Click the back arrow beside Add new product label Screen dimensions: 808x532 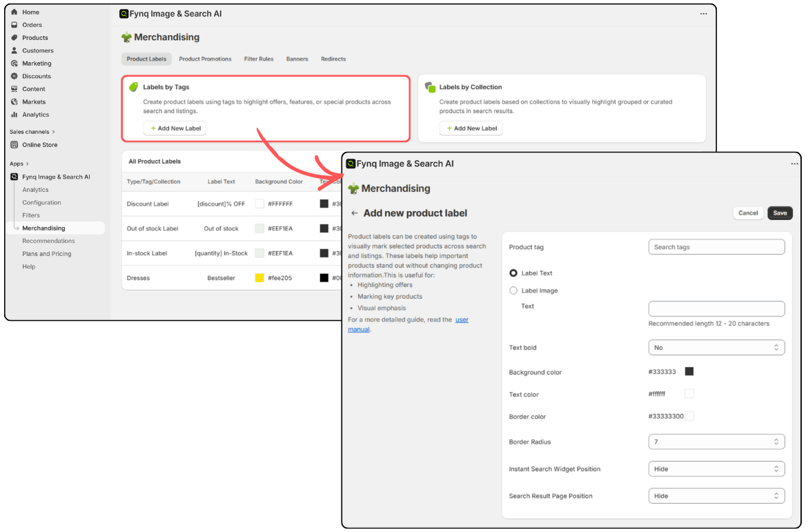pyautogui.click(x=355, y=213)
